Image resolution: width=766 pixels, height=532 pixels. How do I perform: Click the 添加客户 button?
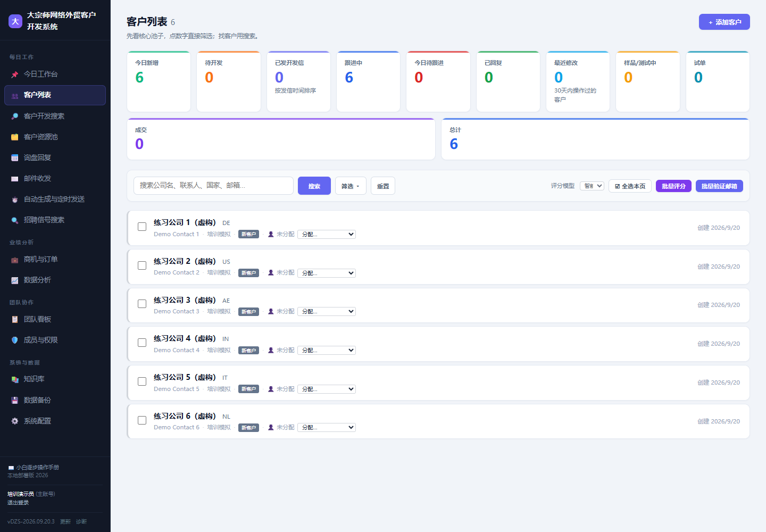(x=725, y=22)
